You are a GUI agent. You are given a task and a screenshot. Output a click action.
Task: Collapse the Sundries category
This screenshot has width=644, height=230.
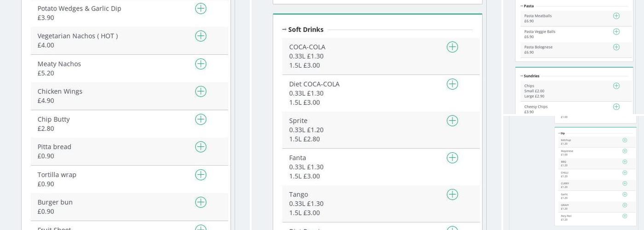tap(522, 76)
